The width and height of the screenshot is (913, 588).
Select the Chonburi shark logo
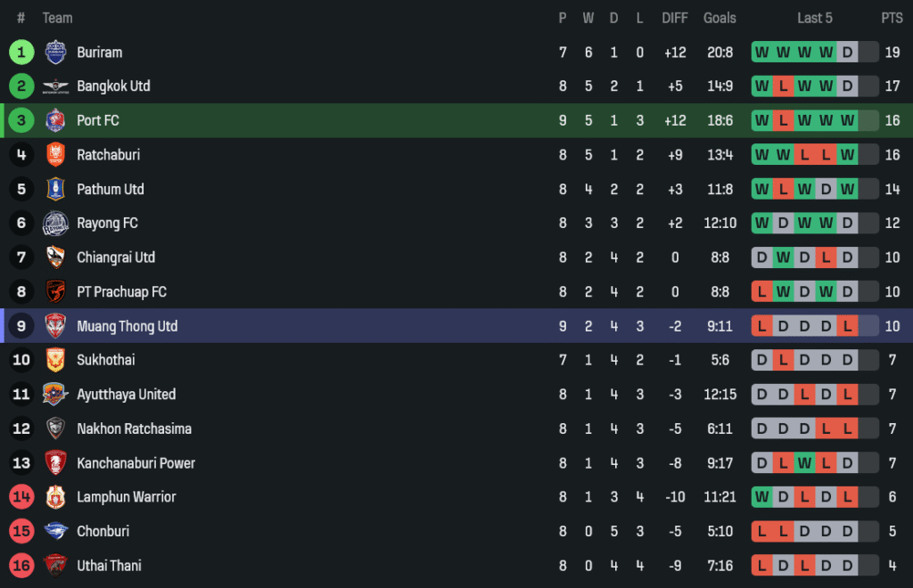(x=55, y=531)
